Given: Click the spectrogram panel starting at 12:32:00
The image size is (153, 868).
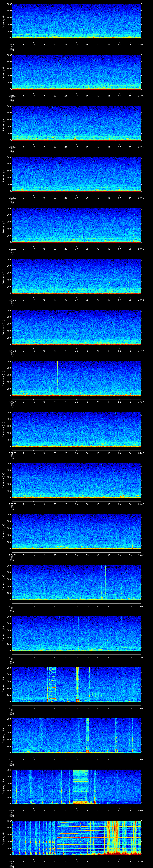Looking at the screenshot, I should point(76,429).
